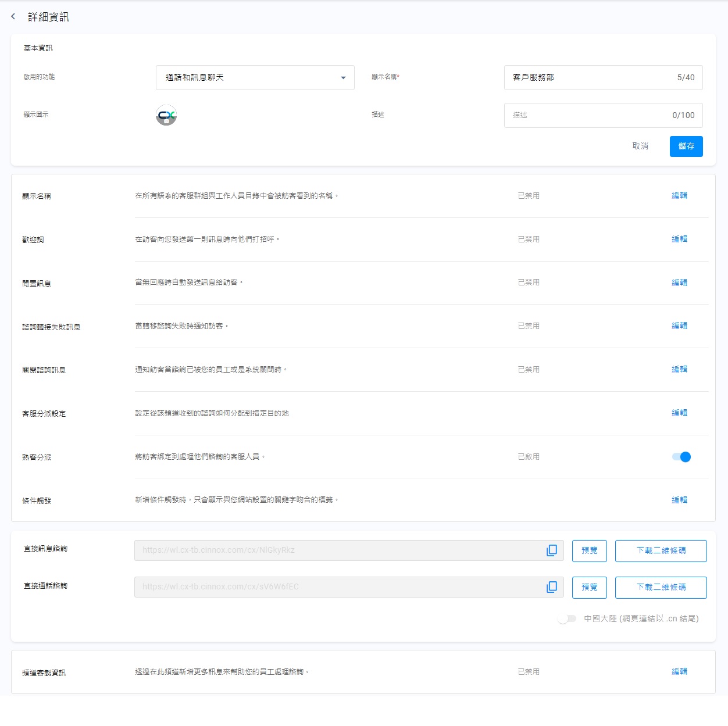This screenshot has height=726, width=728.
Task: Edit the 閒置訊息 setting
Action: click(x=679, y=283)
